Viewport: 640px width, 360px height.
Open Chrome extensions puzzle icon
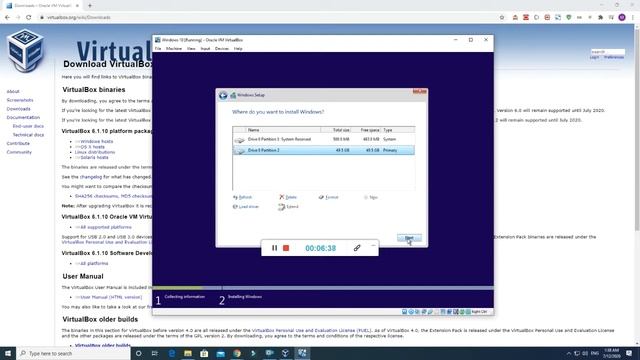(x=600, y=18)
